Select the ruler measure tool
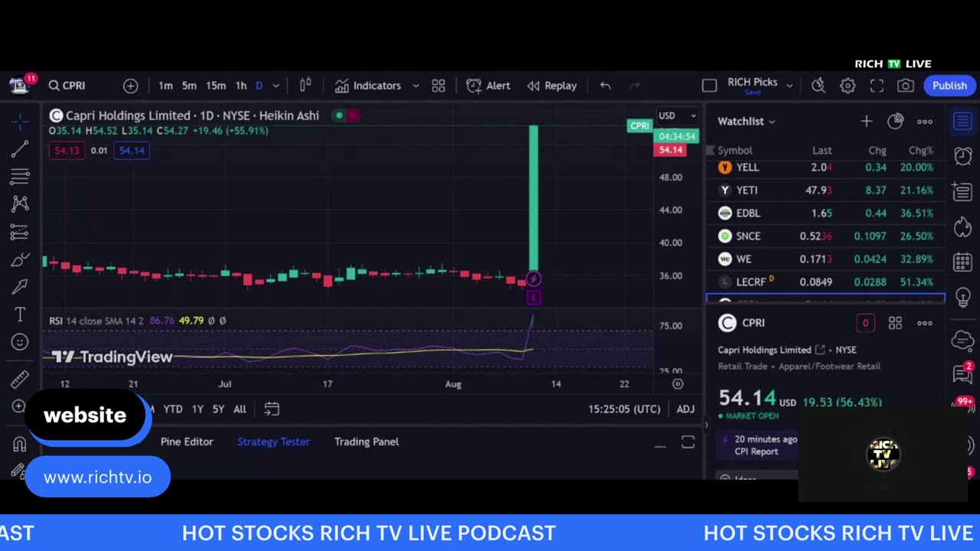The height and width of the screenshot is (551, 980). tap(20, 379)
